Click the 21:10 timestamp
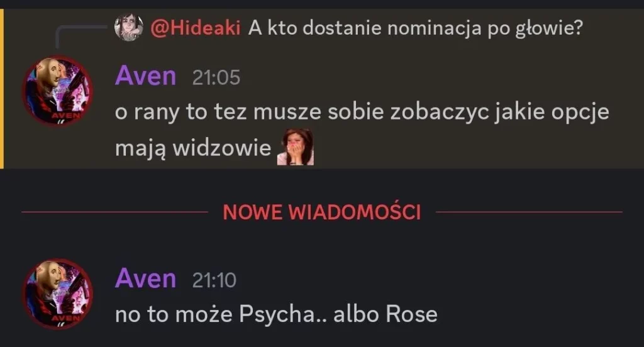The height and width of the screenshot is (347, 644). [214, 280]
